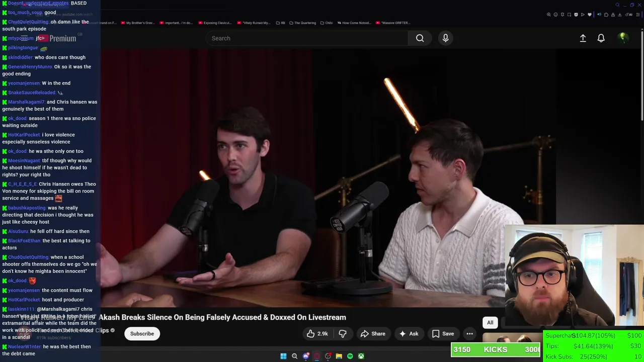Open 'How Come Nobod...' bookmark

[355, 23]
